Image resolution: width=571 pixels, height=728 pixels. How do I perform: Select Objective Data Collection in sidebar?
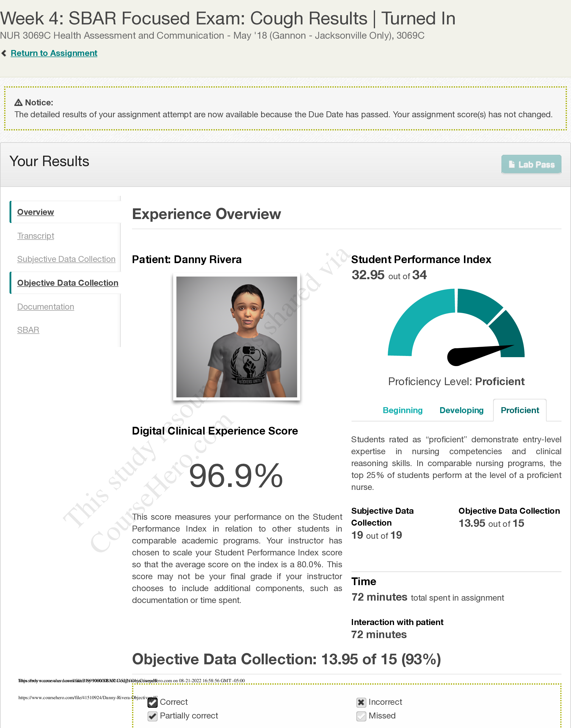pyautogui.click(x=68, y=283)
